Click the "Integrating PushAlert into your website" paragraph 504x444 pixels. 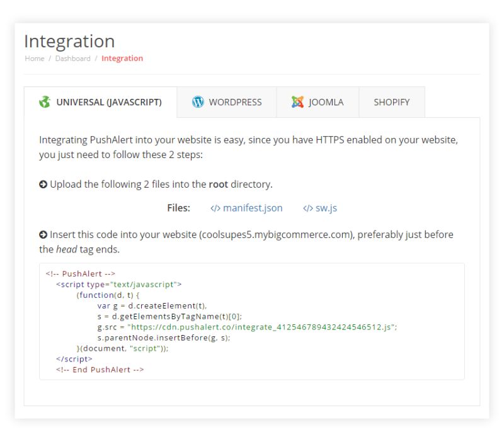click(x=248, y=147)
